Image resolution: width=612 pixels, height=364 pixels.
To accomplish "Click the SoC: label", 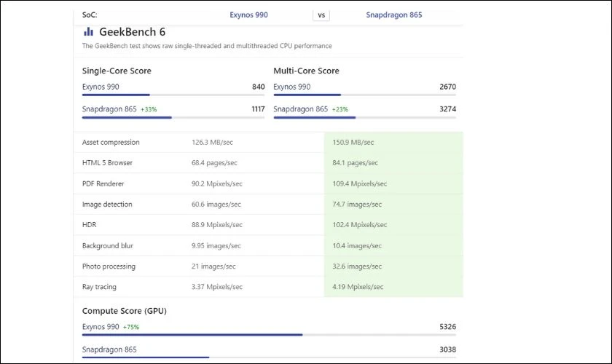I will [90, 15].
